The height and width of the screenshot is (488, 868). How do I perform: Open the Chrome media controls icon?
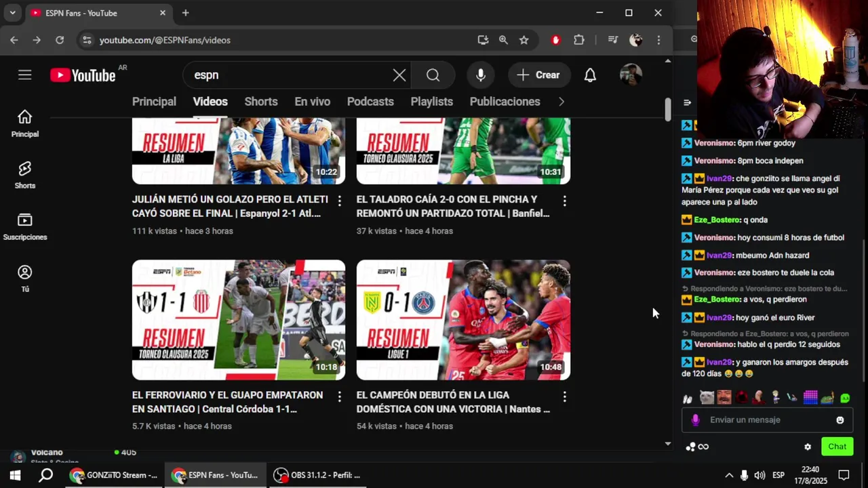[613, 40]
